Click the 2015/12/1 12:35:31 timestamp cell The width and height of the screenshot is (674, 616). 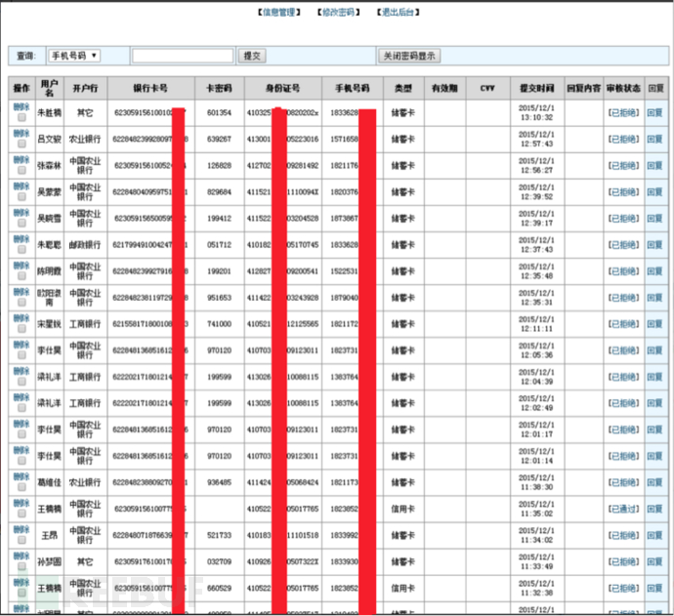[x=536, y=298]
